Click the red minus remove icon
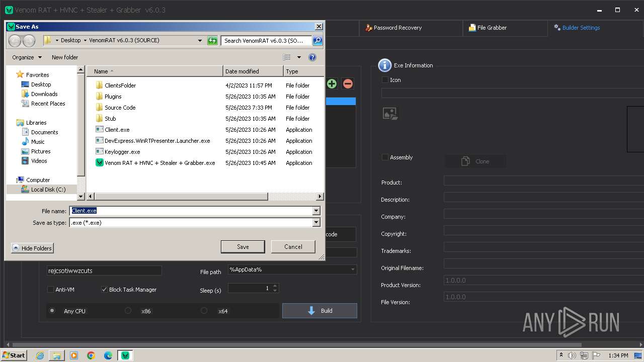The width and height of the screenshot is (644, 362). (x=348, y=83)
